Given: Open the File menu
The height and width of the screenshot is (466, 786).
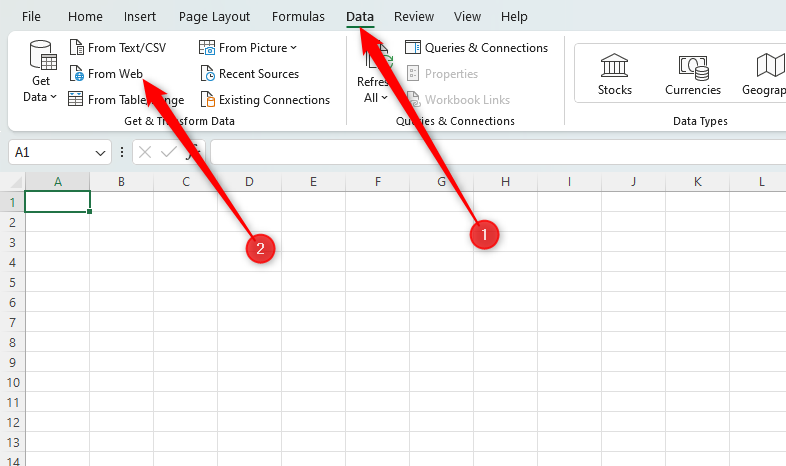Looking at the screenshot, I should point(31,17).
